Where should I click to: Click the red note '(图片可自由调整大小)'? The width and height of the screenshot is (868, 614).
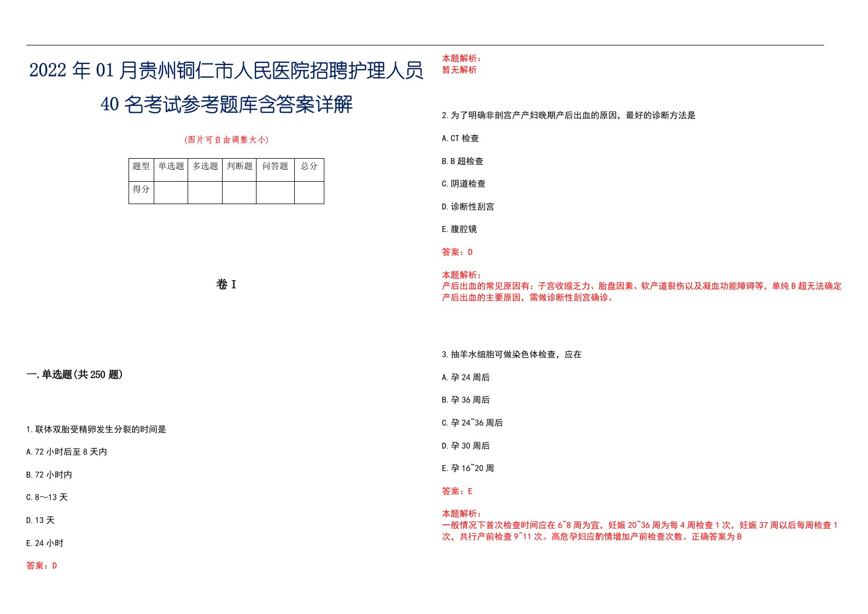coord(226,140)
